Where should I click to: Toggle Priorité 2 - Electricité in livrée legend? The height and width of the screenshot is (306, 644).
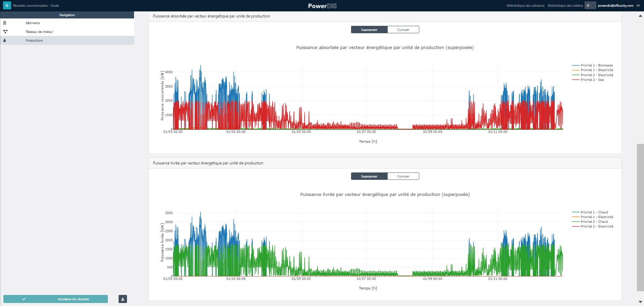click(593, 226)
